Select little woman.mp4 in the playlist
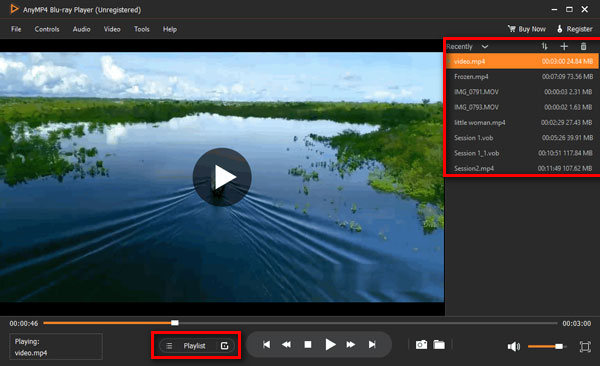The height and width of the screenshot is (366, 600). pos(522,123)
